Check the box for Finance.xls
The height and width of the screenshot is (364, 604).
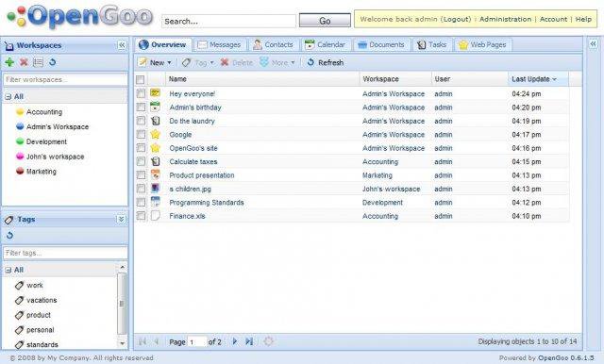point(141,215)
